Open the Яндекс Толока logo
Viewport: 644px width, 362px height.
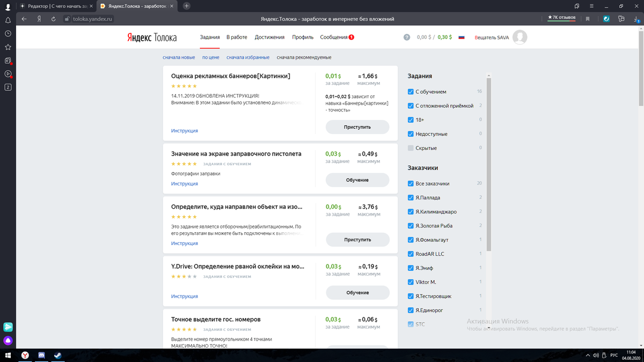[152, 38]
